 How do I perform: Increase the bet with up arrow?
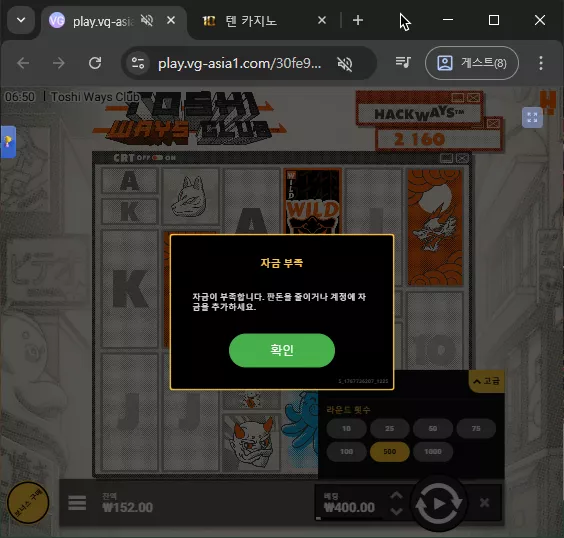click(396, 496)
